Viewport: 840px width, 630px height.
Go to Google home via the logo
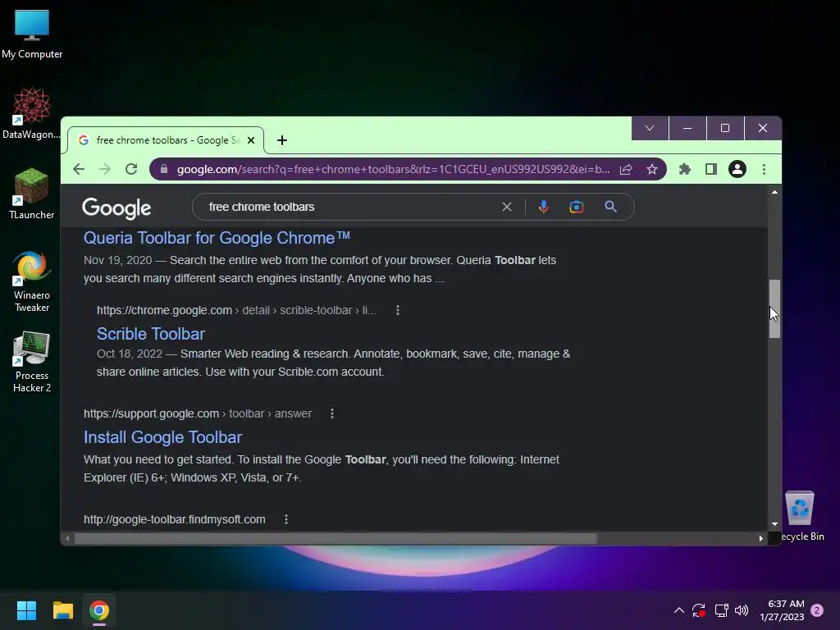(x=116, y=208)
